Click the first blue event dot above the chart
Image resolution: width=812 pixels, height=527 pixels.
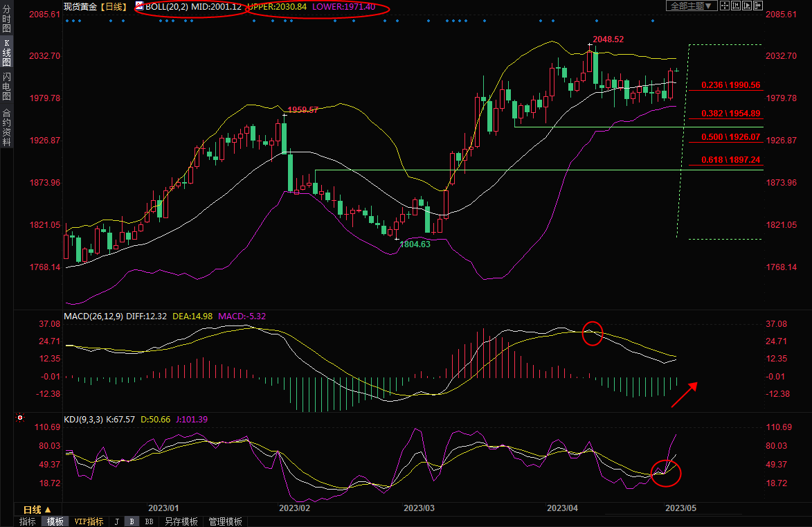[x=67, y=21]
